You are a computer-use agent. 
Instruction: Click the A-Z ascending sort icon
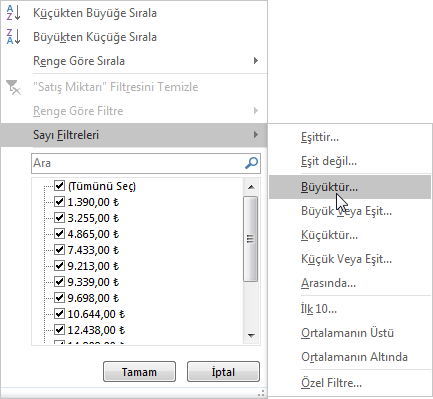[13, 13]
